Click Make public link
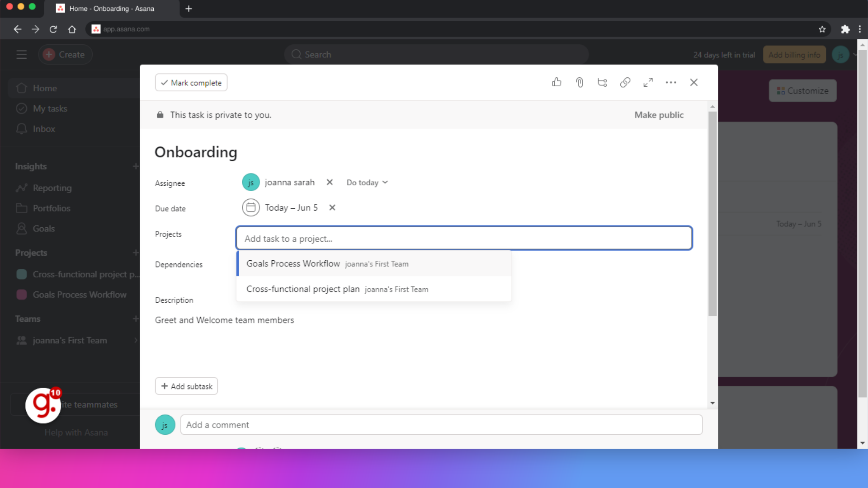The height and width of the screenshot is (488, 868). point(659,114)
